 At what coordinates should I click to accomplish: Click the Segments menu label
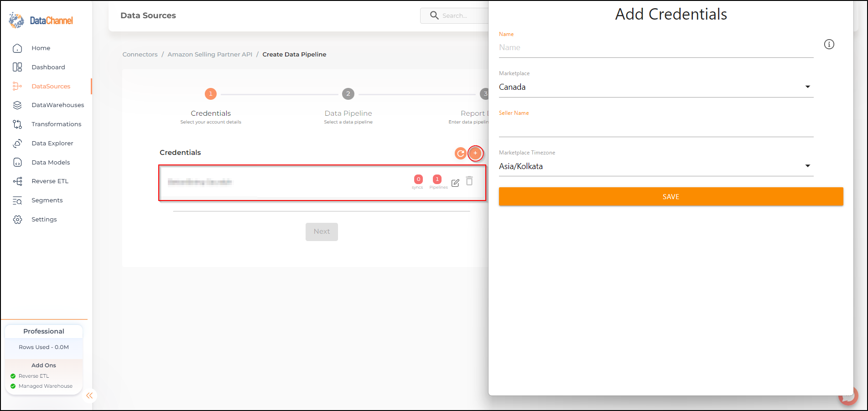point(47,200)
